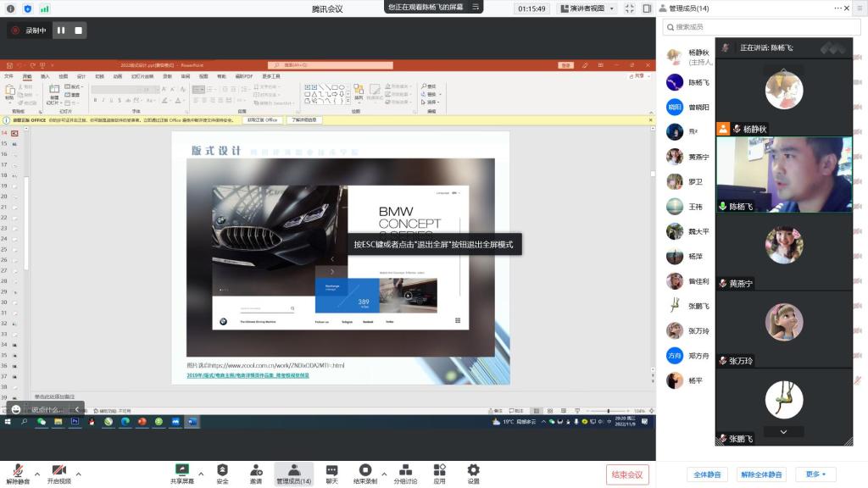Click the meeting info icon top left

[10, 8]
